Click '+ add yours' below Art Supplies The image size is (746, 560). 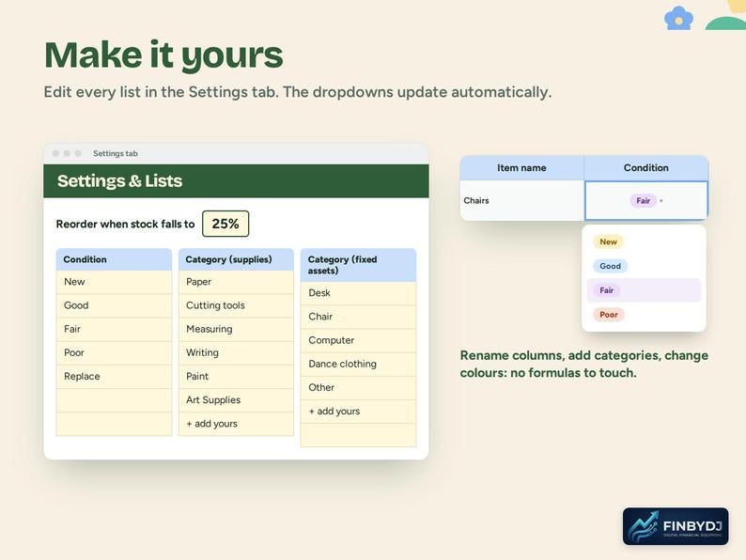(236, 424)
